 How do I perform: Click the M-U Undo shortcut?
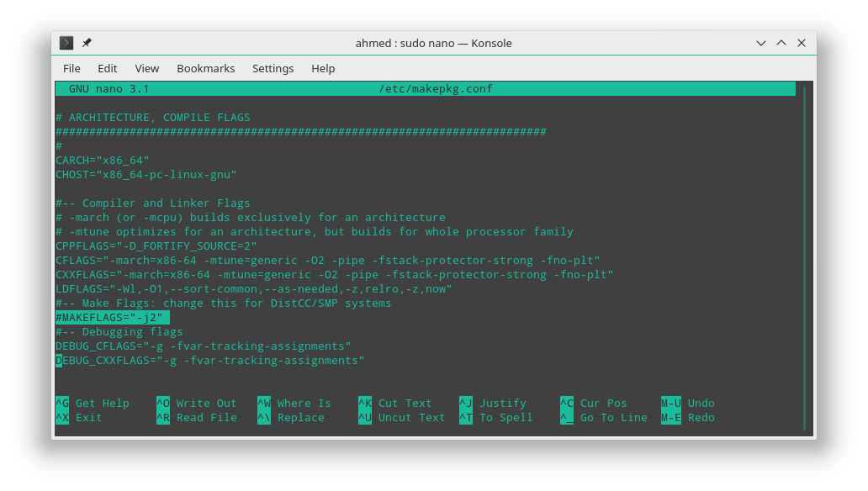687,404
